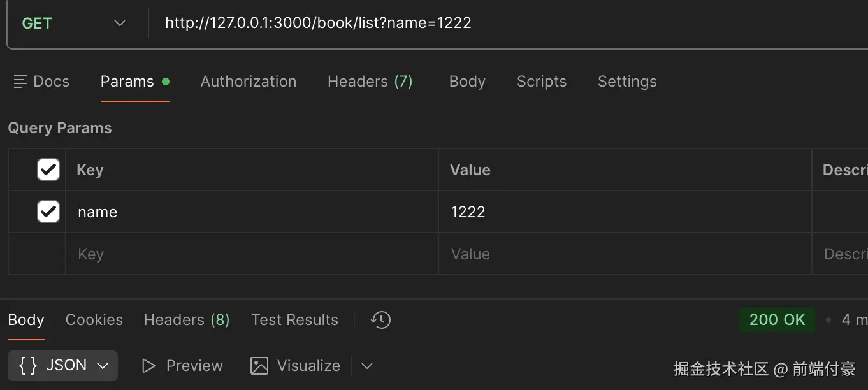The width and height of the screenshot is (868, 390).
Task: Toggle the select-all params header checkbox
Action: pos(48,170)
